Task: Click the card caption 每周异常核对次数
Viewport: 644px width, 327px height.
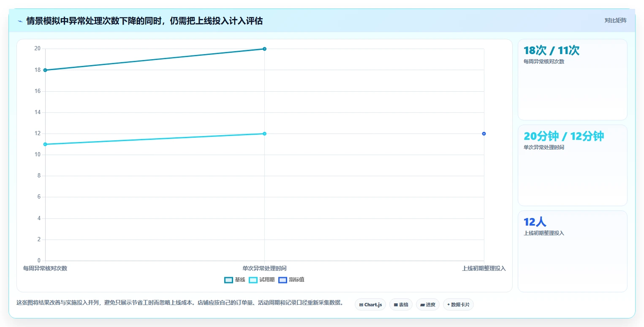Action: point(544,62)
